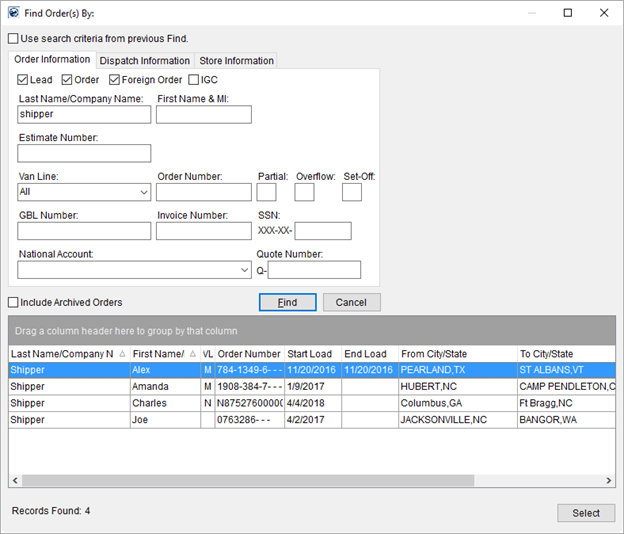
Task: Toggle the Foreign Order checkbox
Action: click(x=115, y=80)
